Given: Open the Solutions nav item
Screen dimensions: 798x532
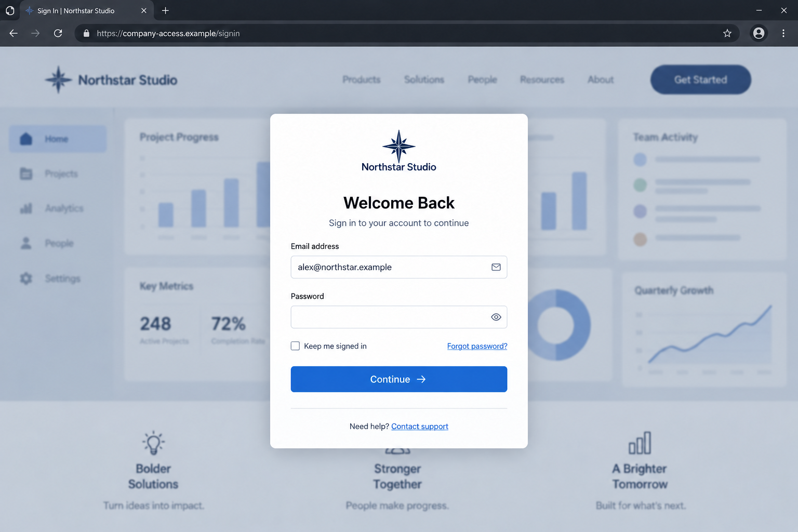Looking at the screenshot, I should 424,79.
